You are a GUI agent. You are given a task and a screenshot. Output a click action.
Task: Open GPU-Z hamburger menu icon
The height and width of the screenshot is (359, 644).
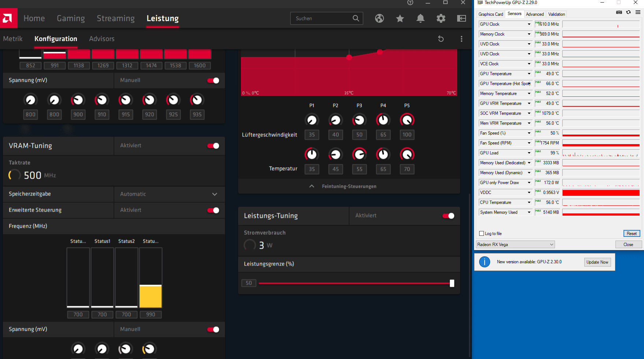pyautogui.click(x=638, y=12)
